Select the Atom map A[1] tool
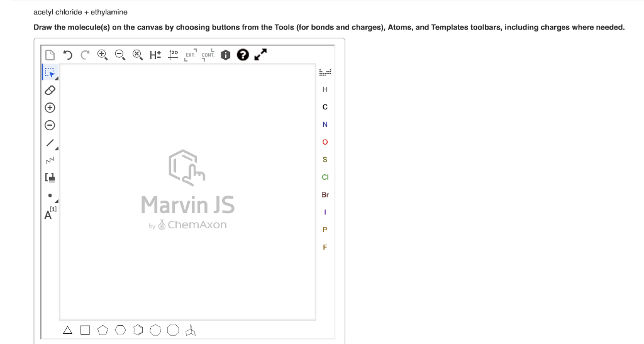Image resolution: width=644 pixels, height=344 pixels. click(50, 213)
